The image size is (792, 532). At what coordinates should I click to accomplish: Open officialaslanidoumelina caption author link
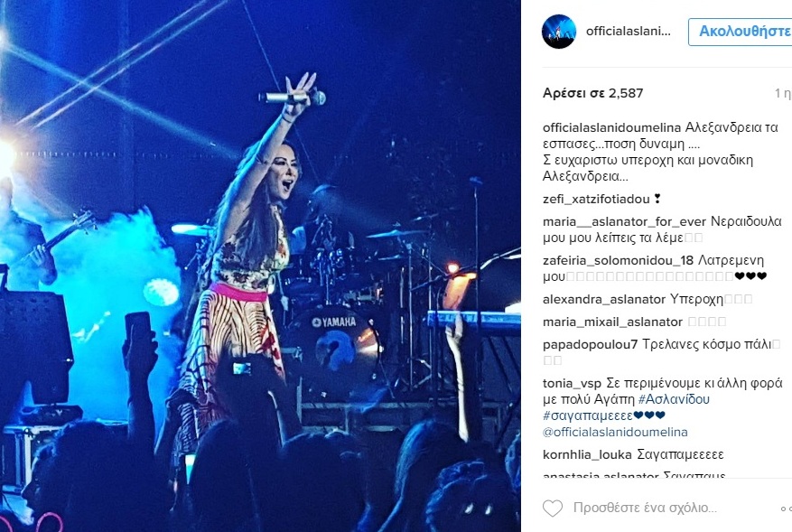click(611, 128)
